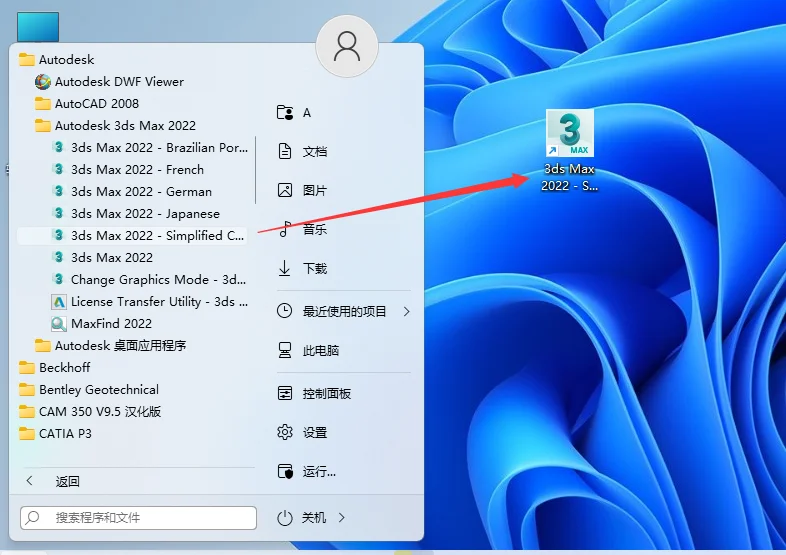
Task: Click the picture icon beside 图片
Action: (285, 190)
